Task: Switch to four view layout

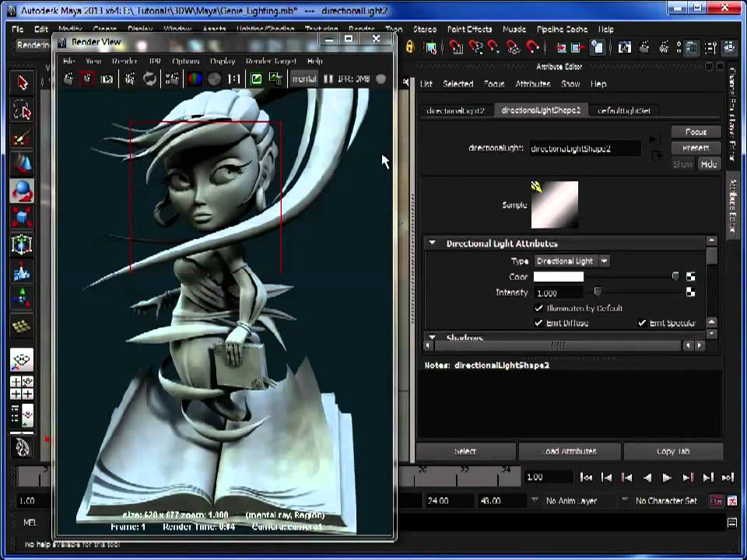Action: (22, 387)
